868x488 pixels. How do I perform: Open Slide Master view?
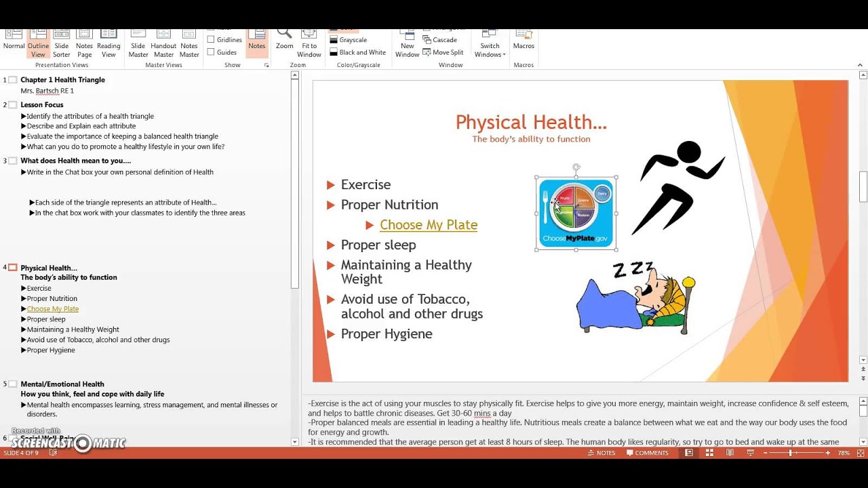tap(138, 43)
